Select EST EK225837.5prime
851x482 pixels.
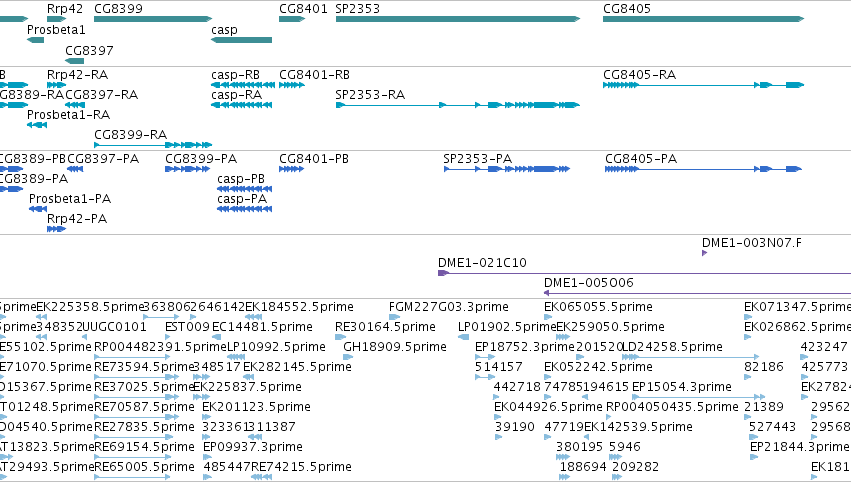tap(247, 388)
